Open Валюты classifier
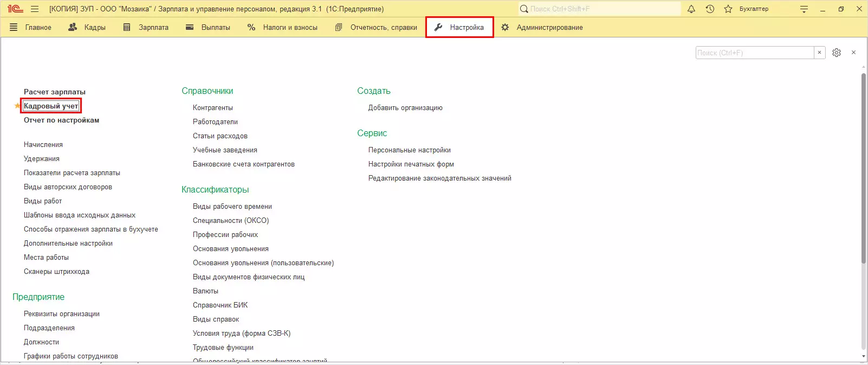The height and width of the screenshot is (365, 868). (205, 291)
